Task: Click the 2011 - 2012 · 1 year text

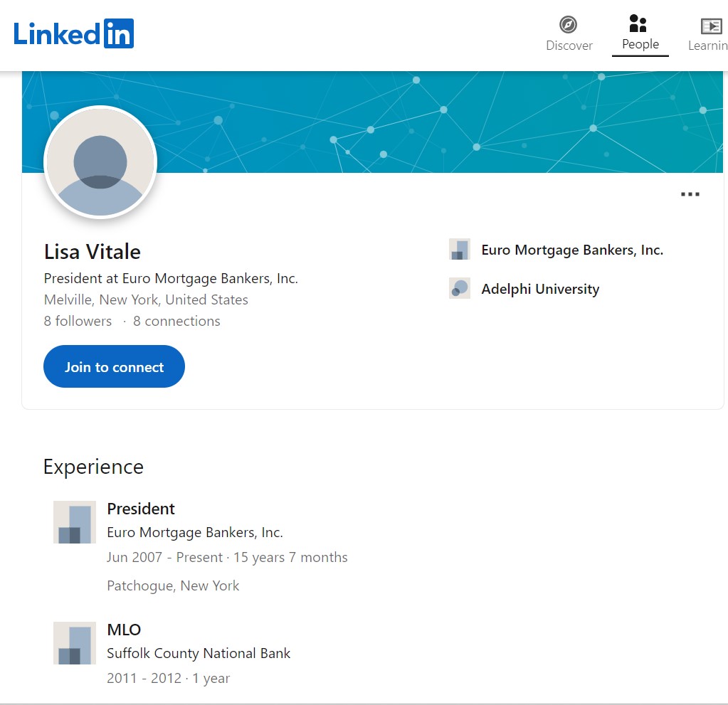Action: (x=168, y=679)
